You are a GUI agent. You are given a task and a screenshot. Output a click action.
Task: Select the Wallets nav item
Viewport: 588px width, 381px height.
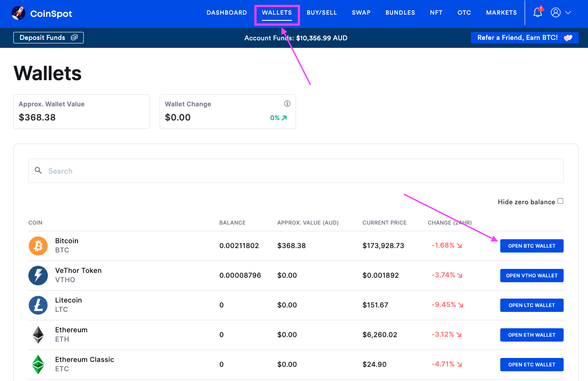277,12
